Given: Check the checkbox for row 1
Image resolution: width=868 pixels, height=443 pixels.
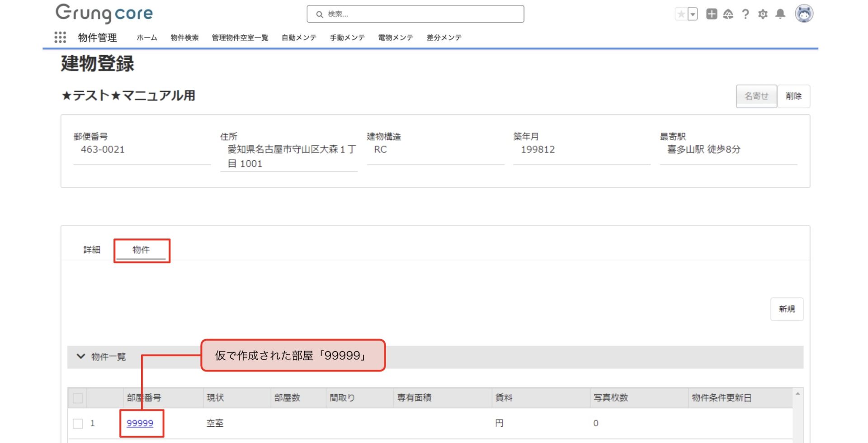Looking at the screenshot, I should pyautogui.click(x=78, y=424).
